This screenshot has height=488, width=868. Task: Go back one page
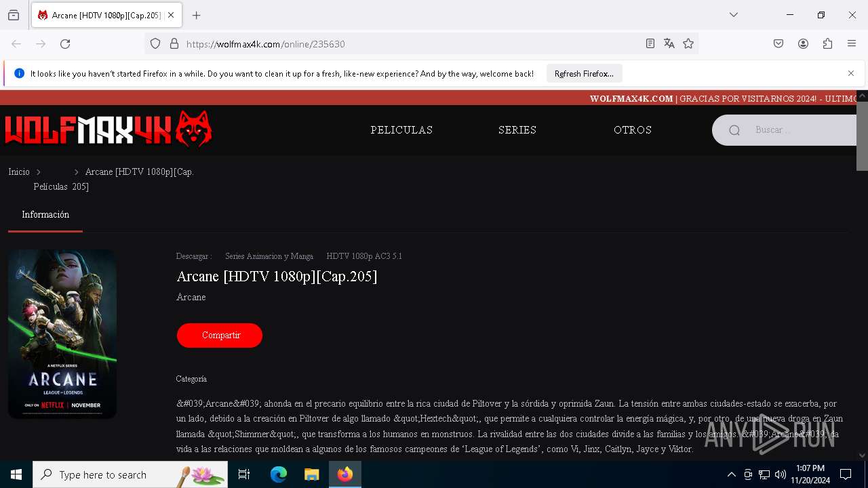click(16, 44)
